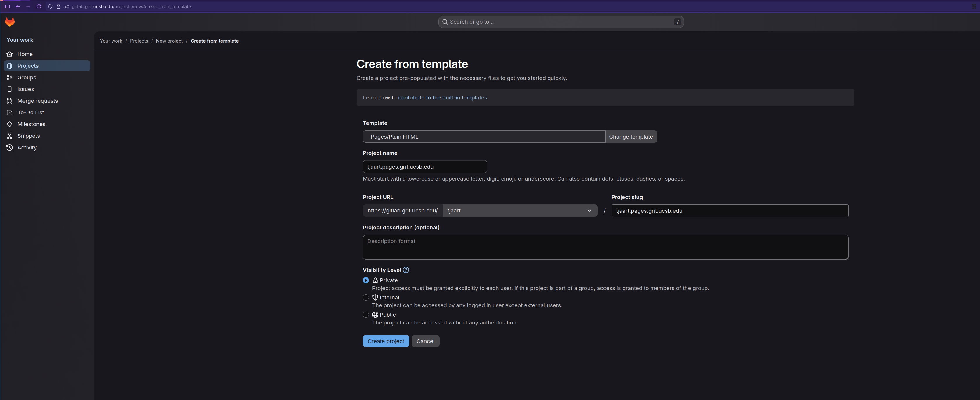Expand the tjaart namespace dropdown
The width and height of the screenshot is (980, 400).
click(519, 211)
